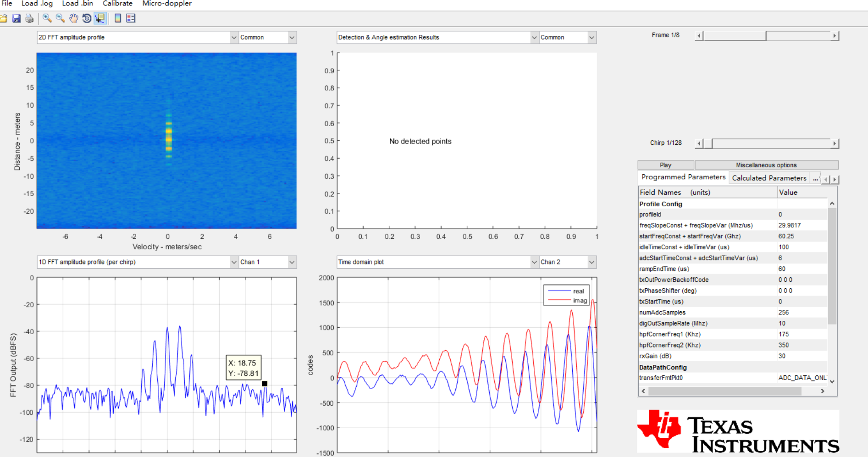Select the rampEndTime (us) row
868x457 pixels.
tap(733, 269)
